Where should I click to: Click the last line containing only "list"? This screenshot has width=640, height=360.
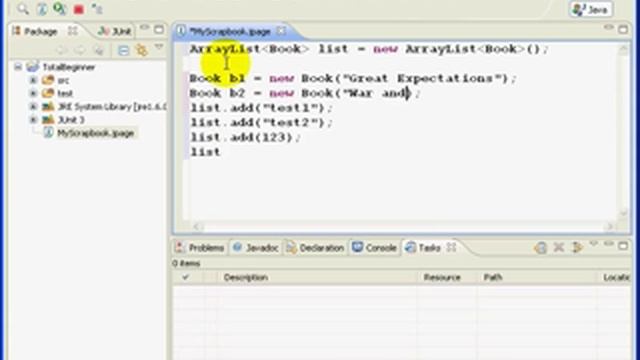pyautogui.click(x=205, y=152)
